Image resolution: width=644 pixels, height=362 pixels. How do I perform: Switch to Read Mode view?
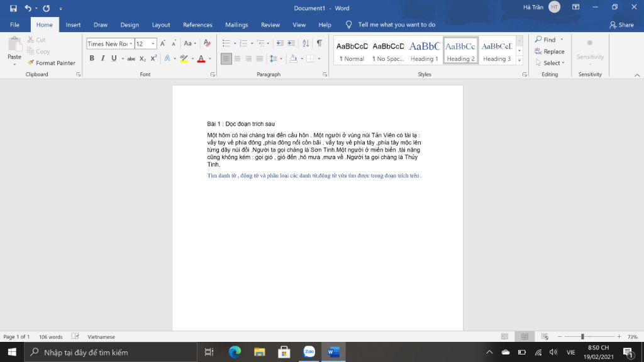click(505, 337)
